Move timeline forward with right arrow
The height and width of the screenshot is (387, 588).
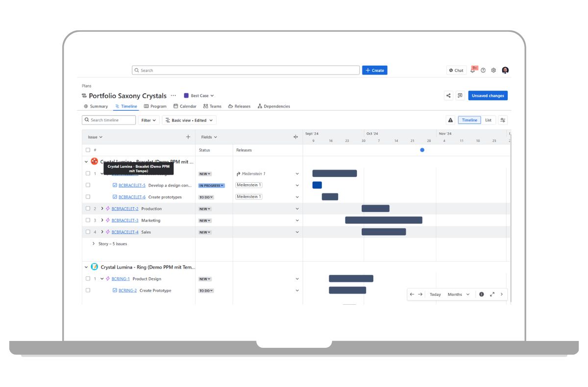click(x=420, y=294)
